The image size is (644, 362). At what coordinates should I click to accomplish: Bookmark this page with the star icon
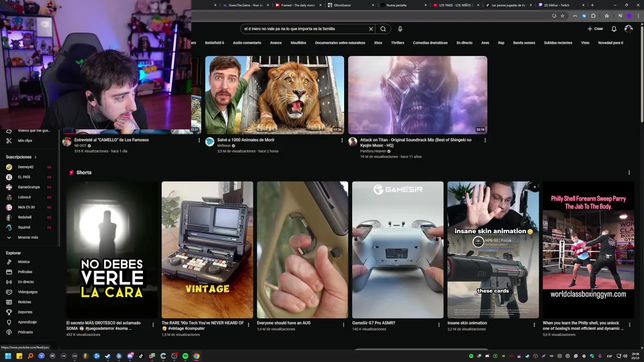[562, 16]
